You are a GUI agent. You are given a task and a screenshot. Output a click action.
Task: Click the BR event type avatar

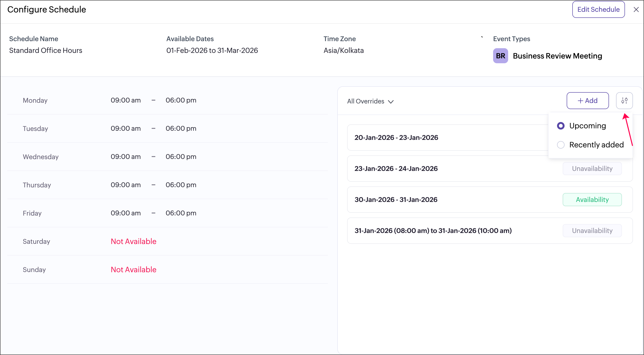(x=500, y=56)
